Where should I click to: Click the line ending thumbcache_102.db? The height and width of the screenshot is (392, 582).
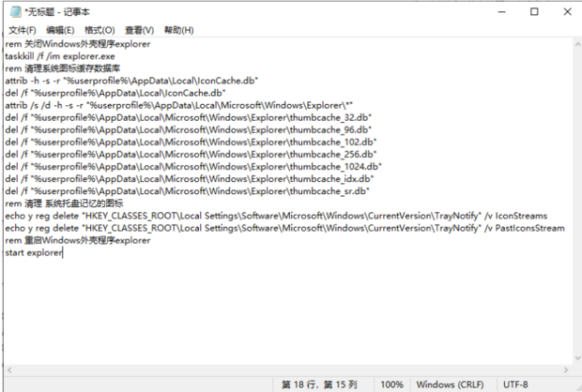pyautogui.click(x=191, y=142)
